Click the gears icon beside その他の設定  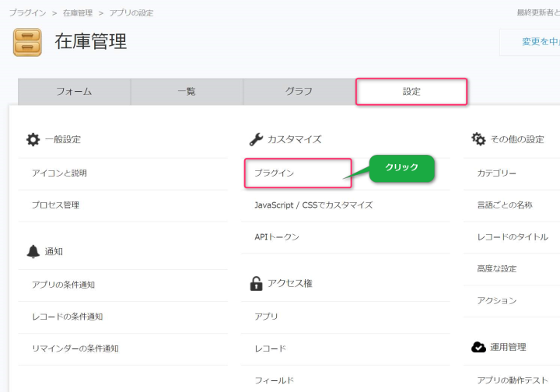pos(478,139)
